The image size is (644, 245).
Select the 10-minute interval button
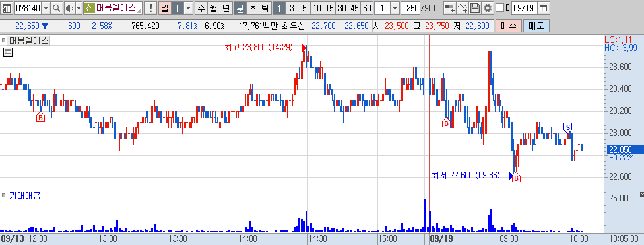pos(317,7)
